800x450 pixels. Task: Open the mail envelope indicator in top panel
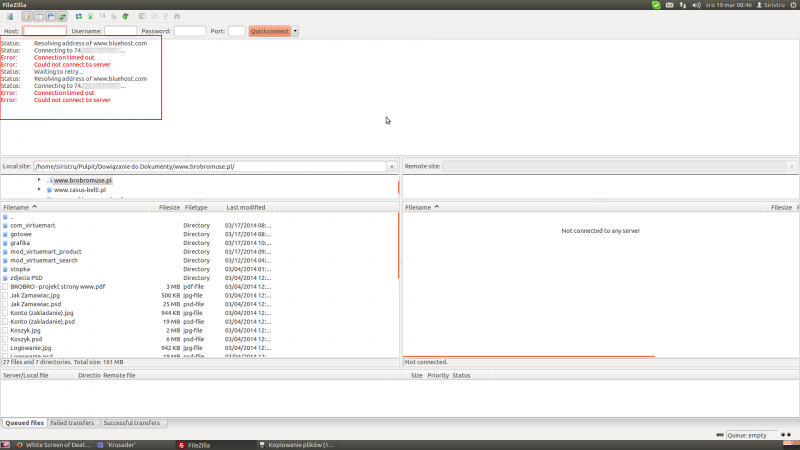click(669, 5)
